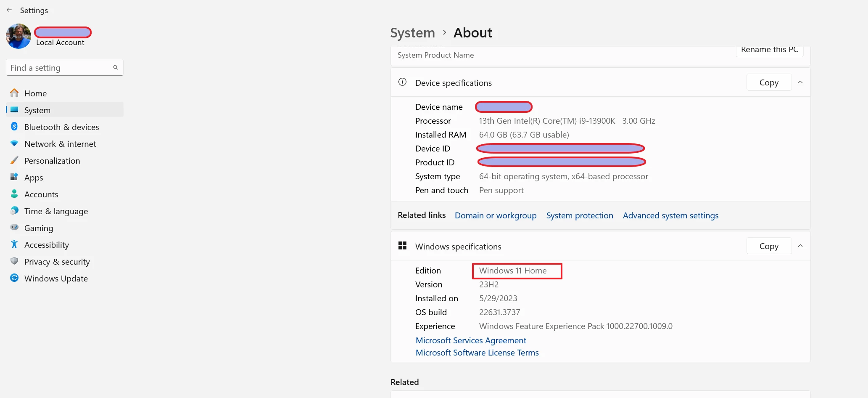Navigate to Apps settings
This screenshot has height=398, width=868.
pyautogui.click(x=65, y=178)
